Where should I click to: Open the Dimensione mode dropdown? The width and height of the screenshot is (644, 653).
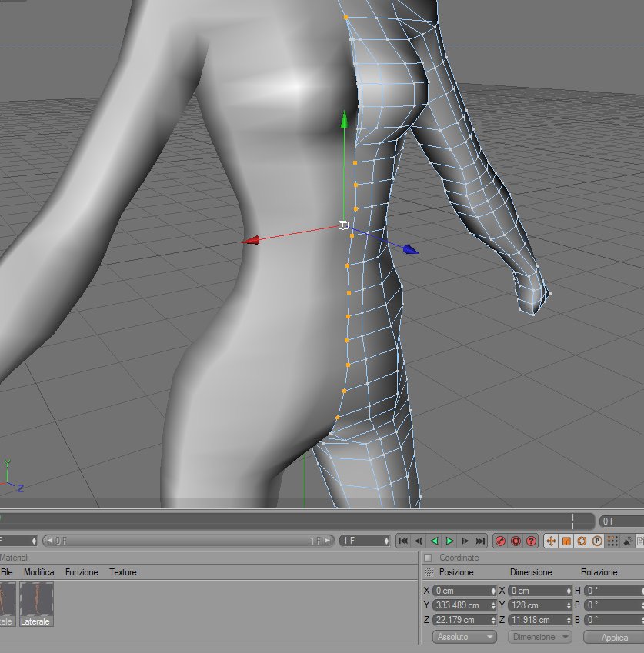pyautogui.click(x=540, y=637)
